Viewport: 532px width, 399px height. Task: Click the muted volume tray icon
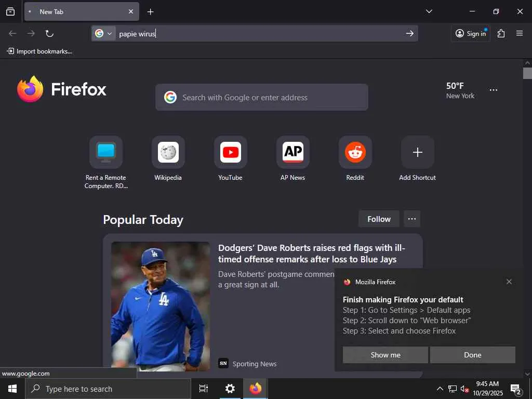click(464, 389)
